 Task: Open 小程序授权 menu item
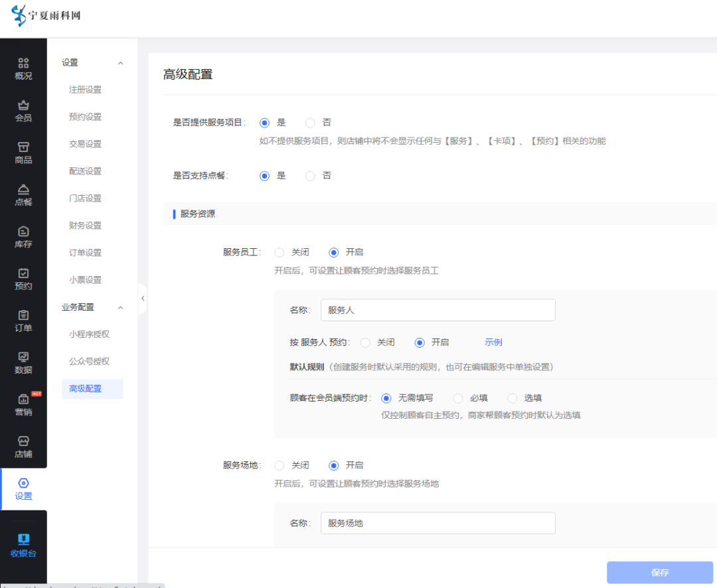pos(90,334)
